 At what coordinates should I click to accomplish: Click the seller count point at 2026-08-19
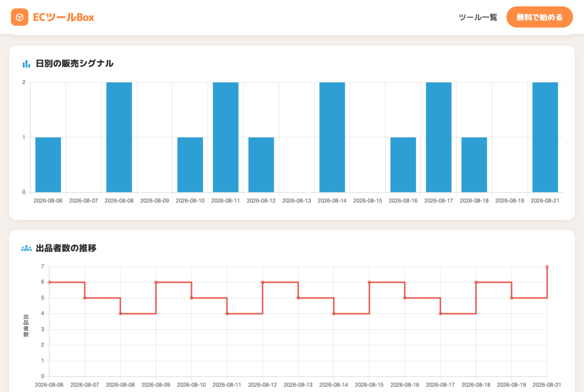(511, 298)
